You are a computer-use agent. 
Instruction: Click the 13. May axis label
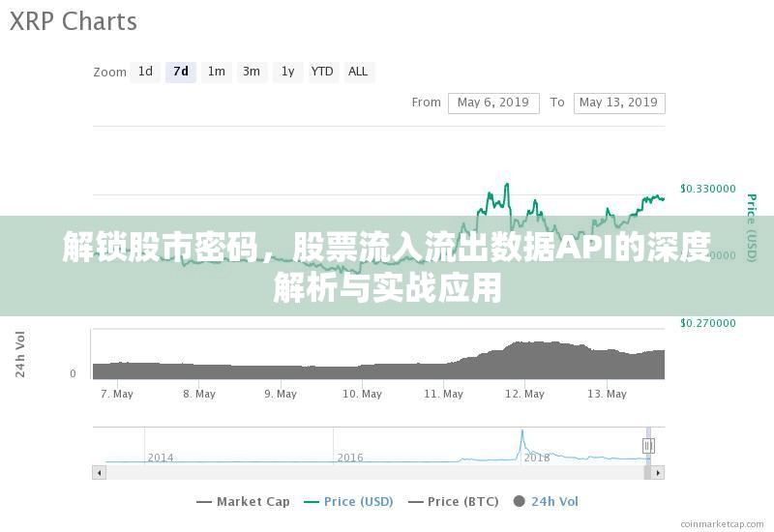(x=607, y=395)
